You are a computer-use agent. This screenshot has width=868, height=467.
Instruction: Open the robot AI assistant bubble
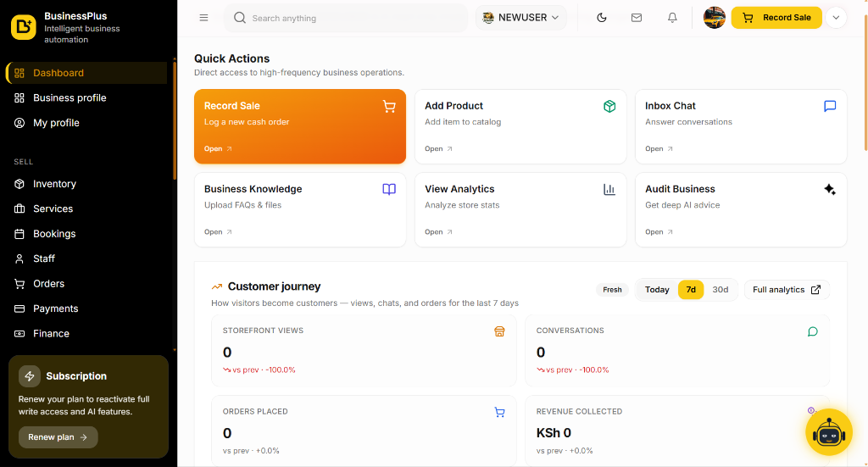(829, 432)
